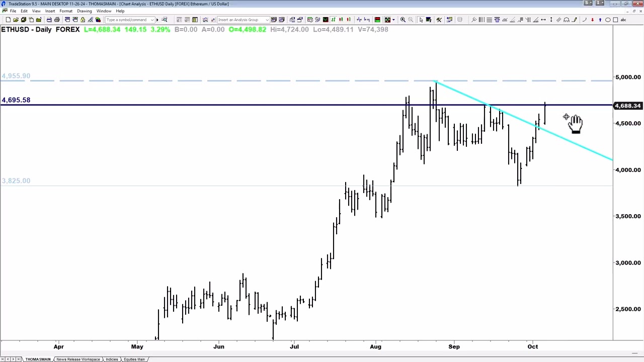This screenshot has height=362, width=644.
Task: Select the pointer selection tool
Action: tap(421, 20)
